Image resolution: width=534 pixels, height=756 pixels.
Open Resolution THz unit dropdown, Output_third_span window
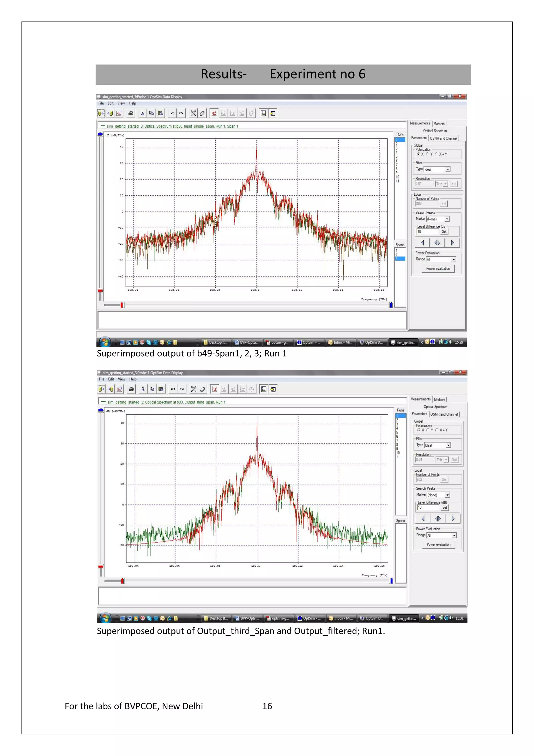pos(446,460)
